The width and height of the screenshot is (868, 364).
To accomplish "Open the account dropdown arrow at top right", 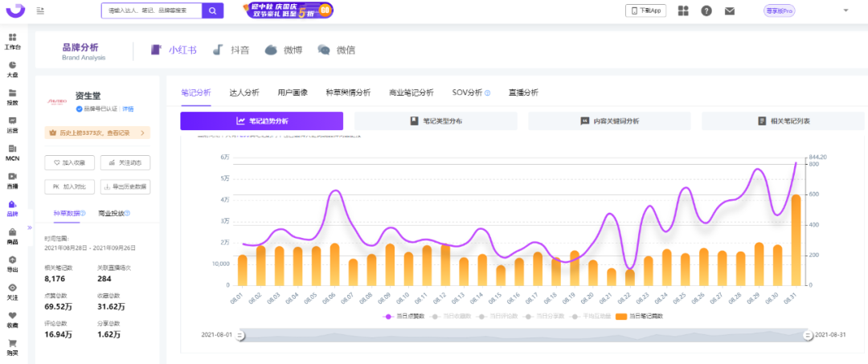I will tap(845, 10).
